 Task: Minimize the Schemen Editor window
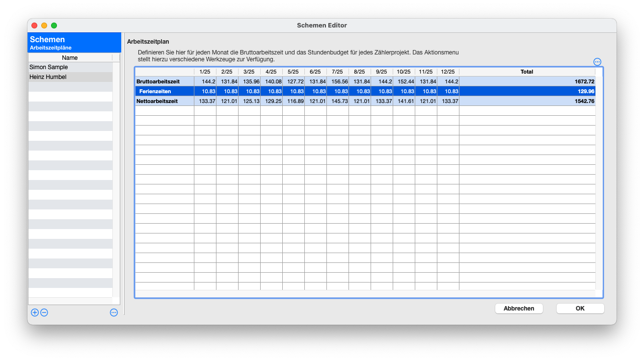44,26
